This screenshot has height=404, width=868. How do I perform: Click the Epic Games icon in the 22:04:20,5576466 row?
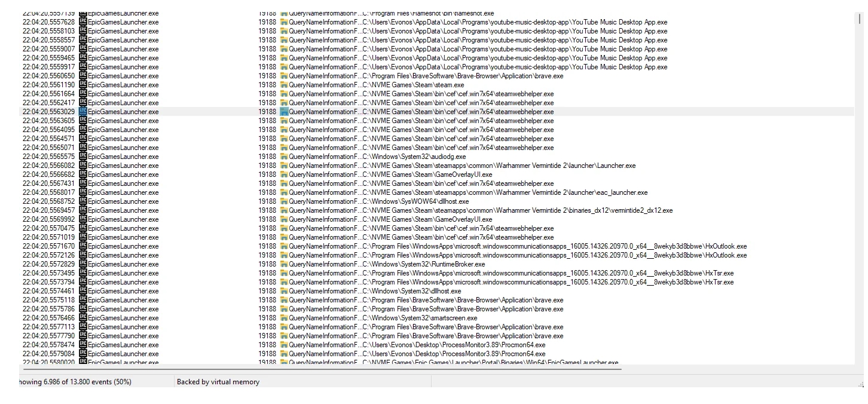pyautogui.click(x=83, y=318)
